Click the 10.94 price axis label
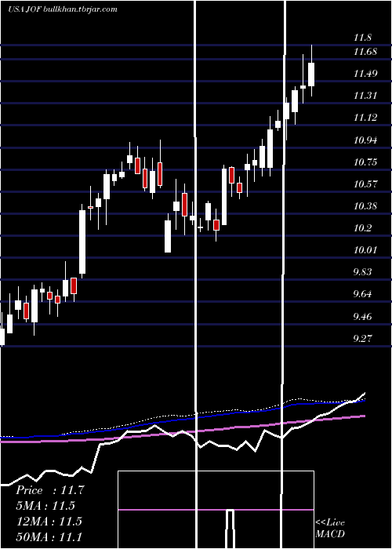 (x=365, y=140)
